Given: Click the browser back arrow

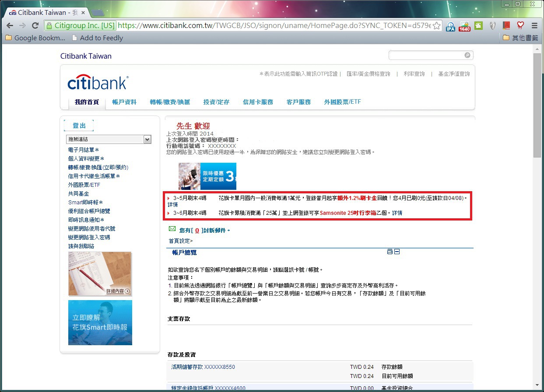Looking at the screenshot, I should point(10,26).
